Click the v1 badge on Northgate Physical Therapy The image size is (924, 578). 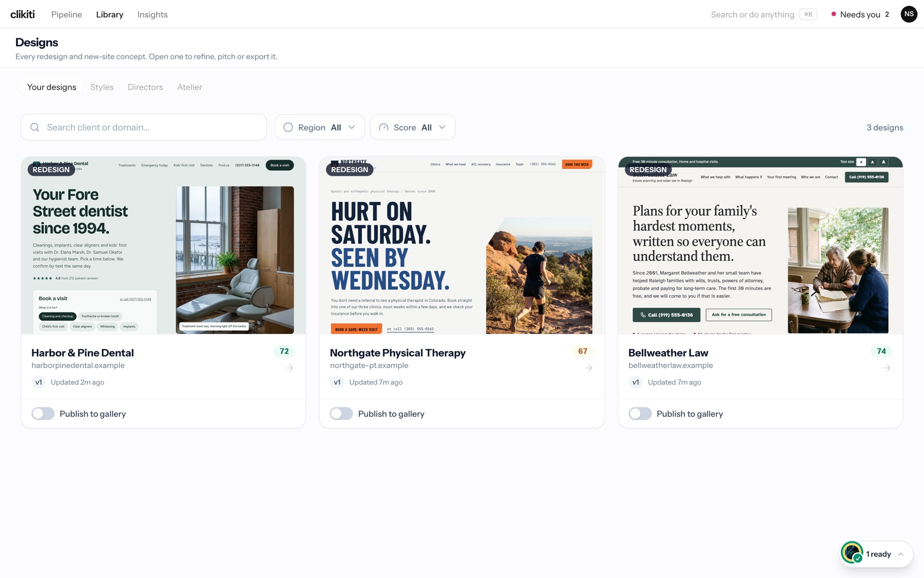click(x=337, y=382)
